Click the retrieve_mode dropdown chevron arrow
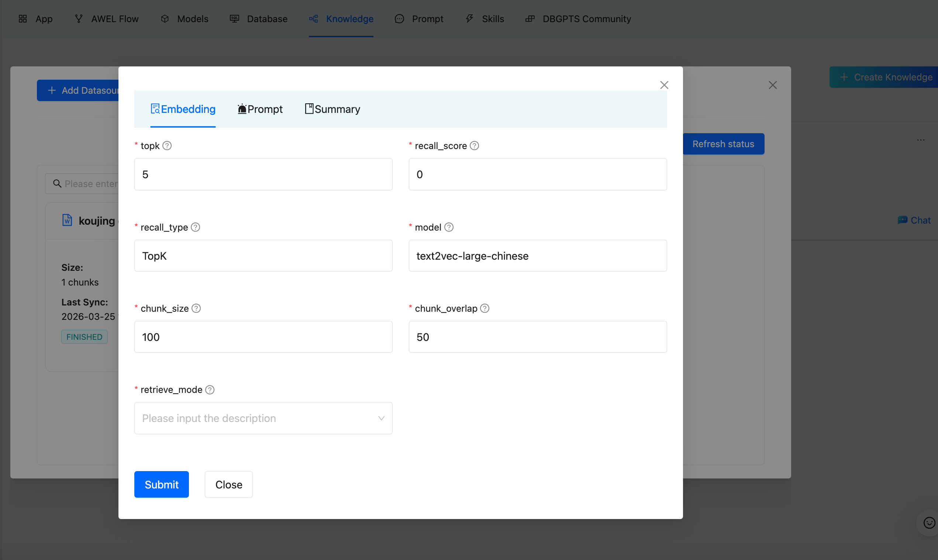Viewport: 938px width, 560px height. click(x=381, y=418)
